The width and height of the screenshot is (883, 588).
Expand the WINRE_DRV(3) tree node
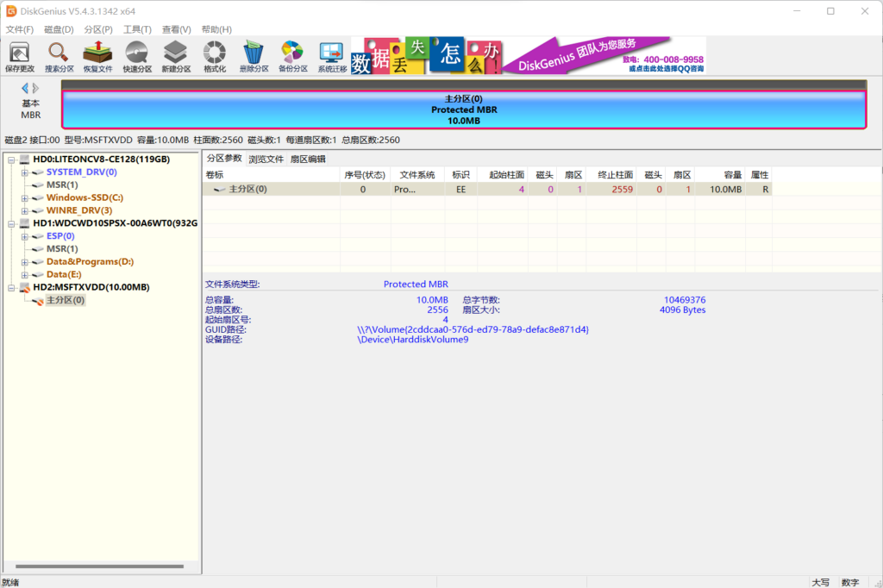pyautogui.click(x=24, y=211)
